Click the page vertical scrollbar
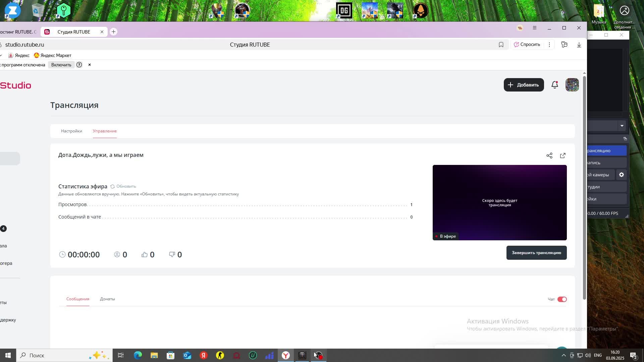Image resolution: width=644 pixels, height=362 pixels. click(x=584, y=188)
